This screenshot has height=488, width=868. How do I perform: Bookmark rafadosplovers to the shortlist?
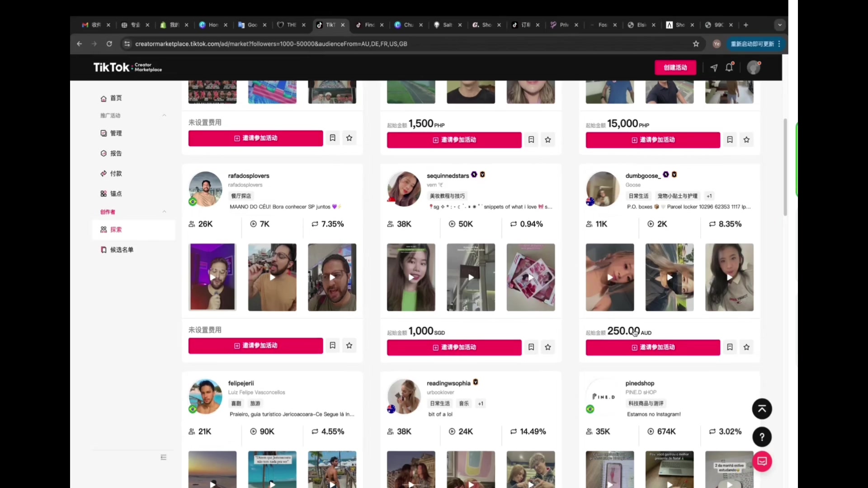[x=332, y=345]
